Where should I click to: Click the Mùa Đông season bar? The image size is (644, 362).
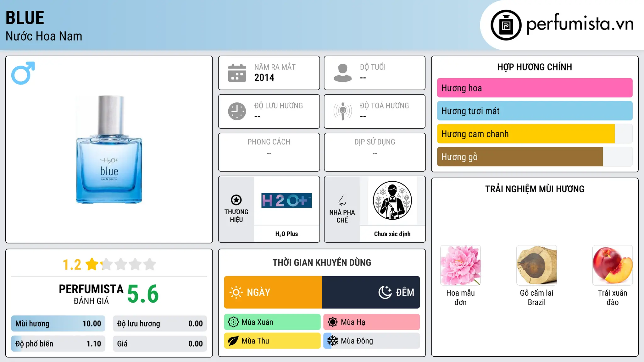(x=372, y=341)
